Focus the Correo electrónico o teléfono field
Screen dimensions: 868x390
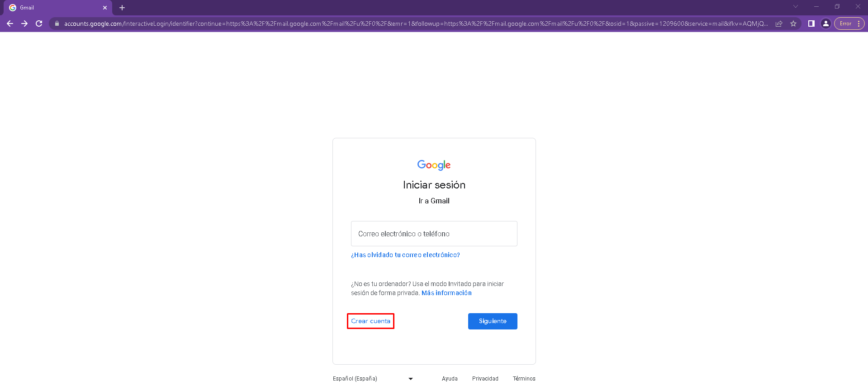[434, 234]
